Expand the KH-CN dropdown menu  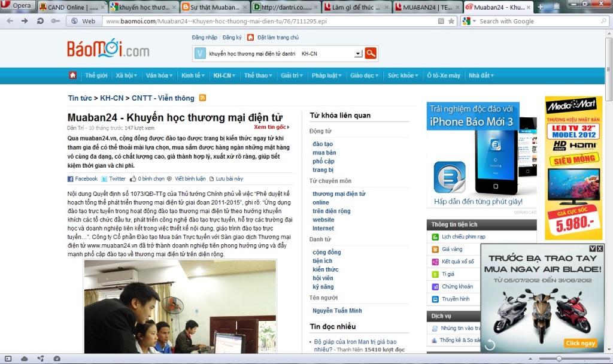[x=224, y=75]
